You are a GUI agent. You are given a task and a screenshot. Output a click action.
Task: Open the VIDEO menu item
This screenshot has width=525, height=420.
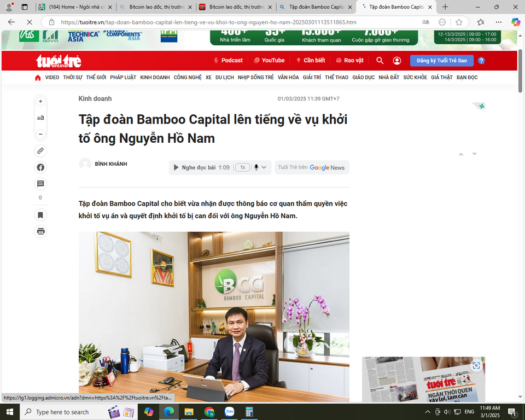[x=52, y=78]
